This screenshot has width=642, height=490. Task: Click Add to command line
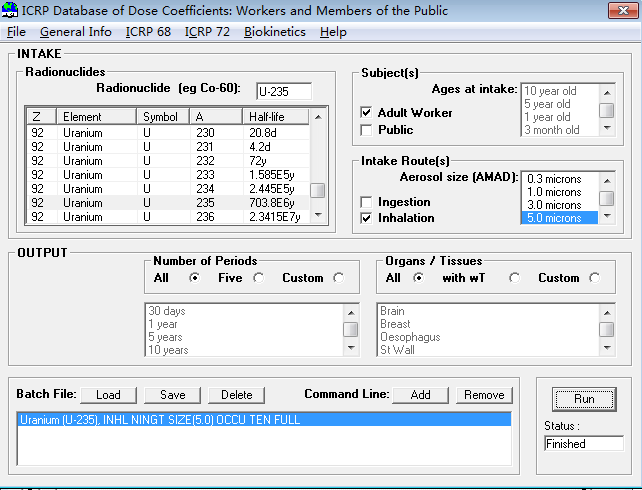pos(420,395)
